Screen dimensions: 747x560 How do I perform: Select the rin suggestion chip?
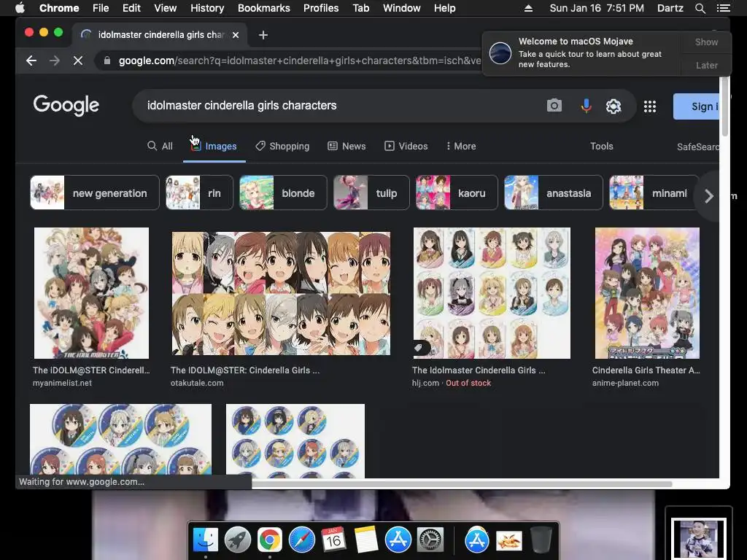coord(200,192)
